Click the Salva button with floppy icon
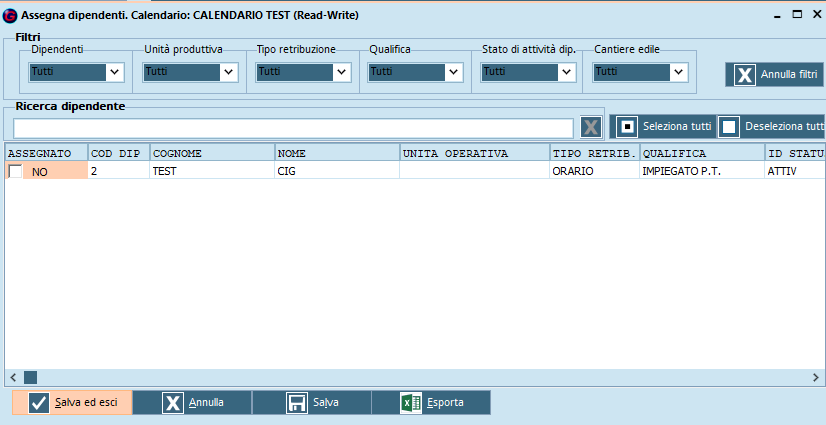 pyautogui.click(x=312, y=403)
